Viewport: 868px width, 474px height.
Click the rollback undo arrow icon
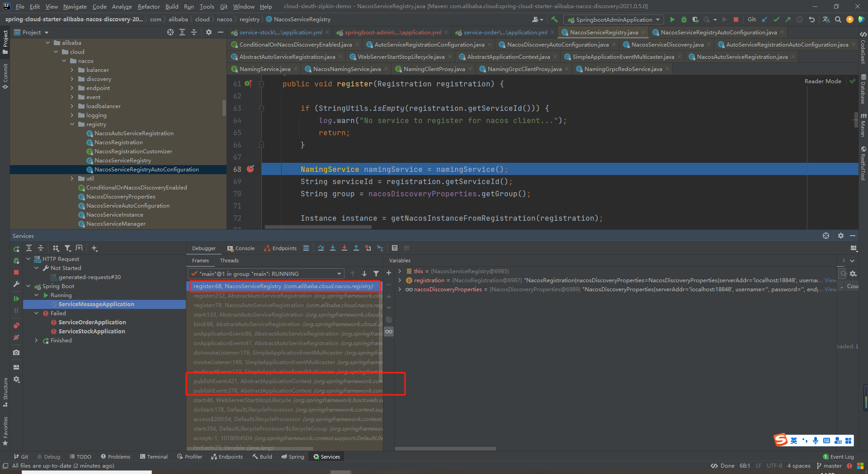(x=811, y=19)
